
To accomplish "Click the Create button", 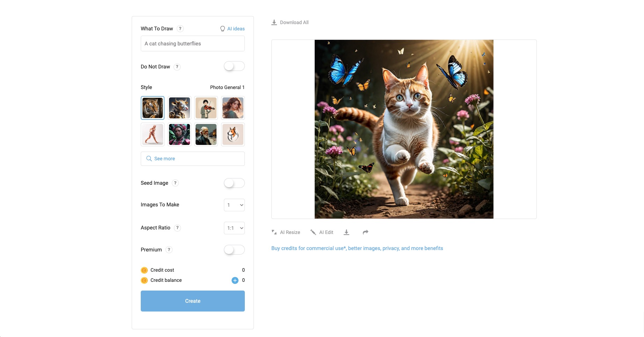I will [193, 301].
